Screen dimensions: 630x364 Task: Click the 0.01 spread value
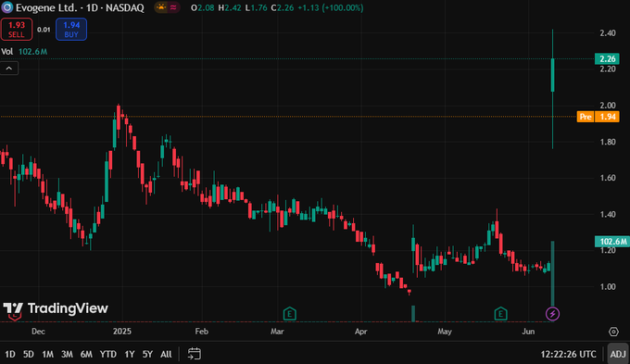point(44,30)
